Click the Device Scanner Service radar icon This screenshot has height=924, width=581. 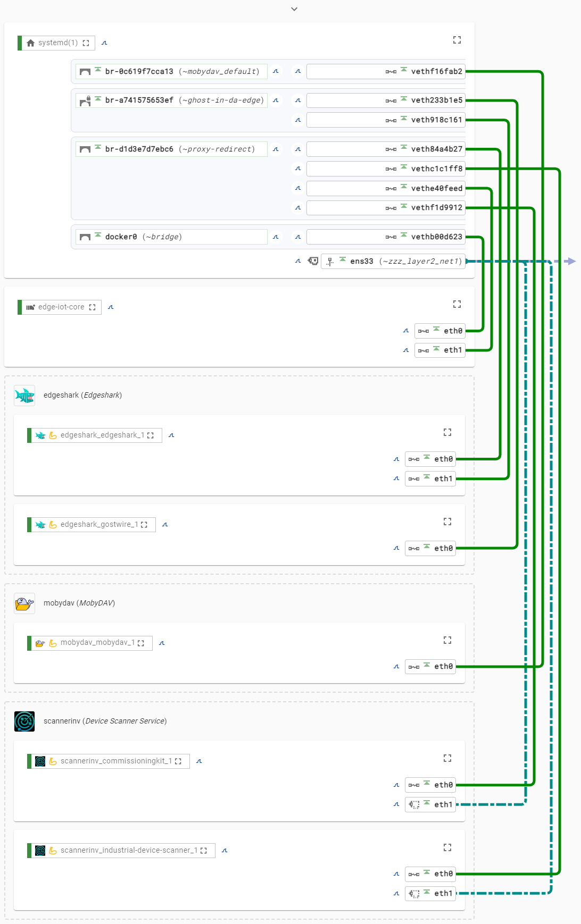pos(24,721)
